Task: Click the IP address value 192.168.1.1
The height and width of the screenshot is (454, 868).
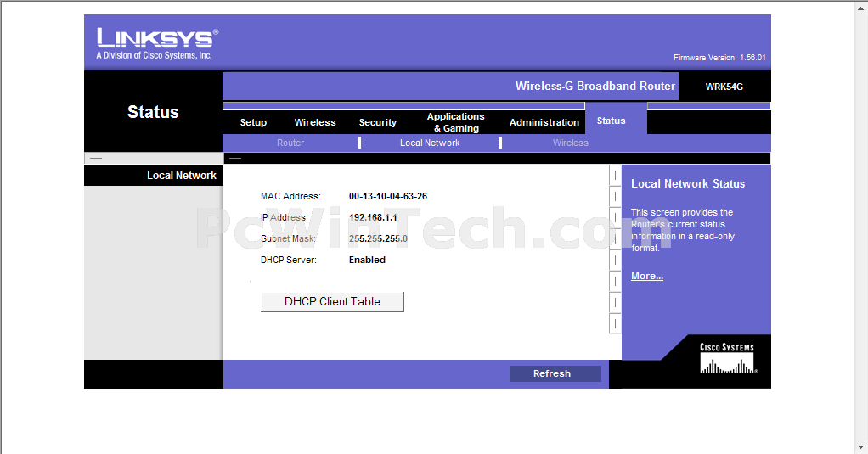Action: click(373, 217)
